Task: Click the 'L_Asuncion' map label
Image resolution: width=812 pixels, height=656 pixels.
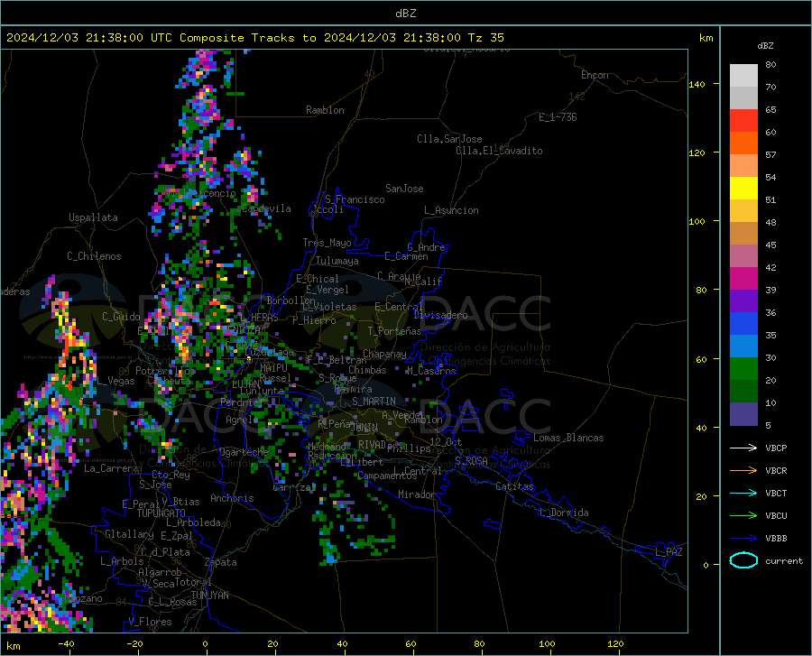Action: 452,211
